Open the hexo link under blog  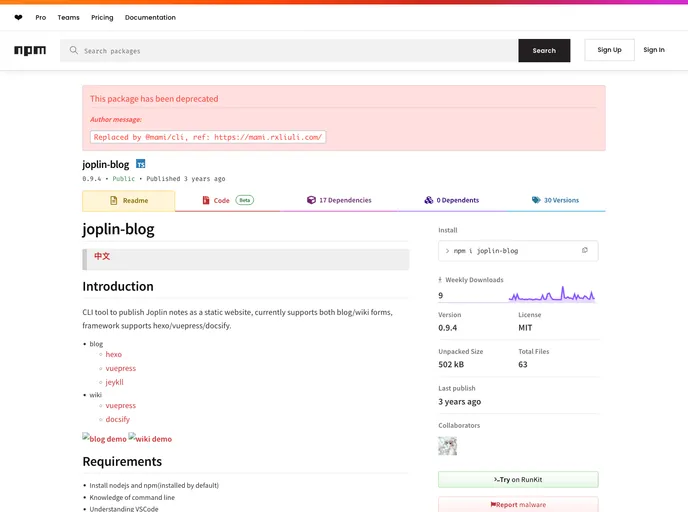point(114,354)
